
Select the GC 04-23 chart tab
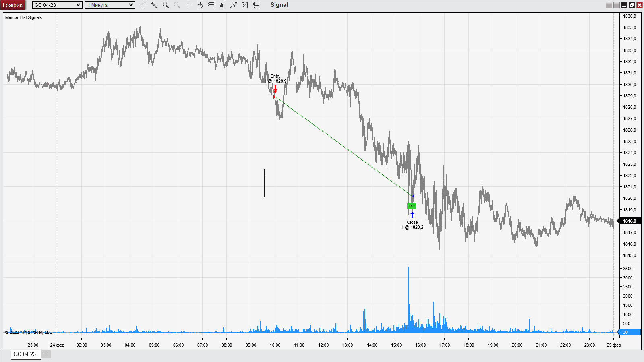(x=25, y=354)
